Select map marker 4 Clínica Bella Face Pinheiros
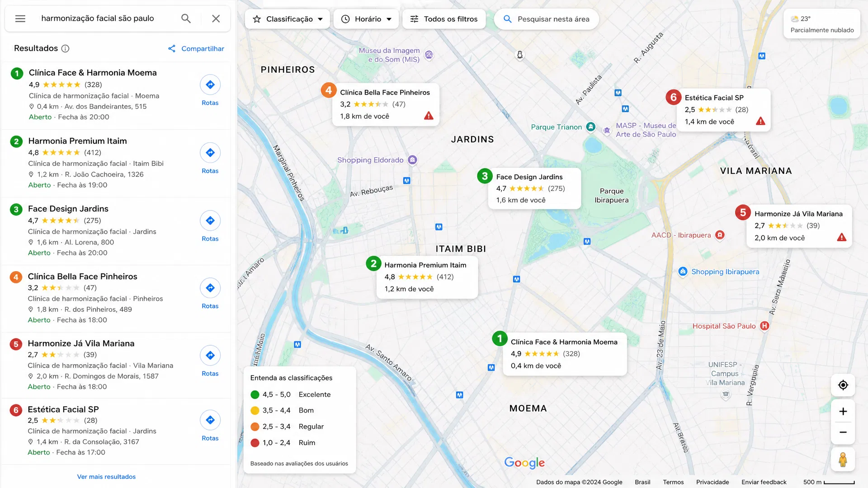Image resolution: width=868 pixels, height=488 pixels. pyautogui.click(x=329, y=90)
